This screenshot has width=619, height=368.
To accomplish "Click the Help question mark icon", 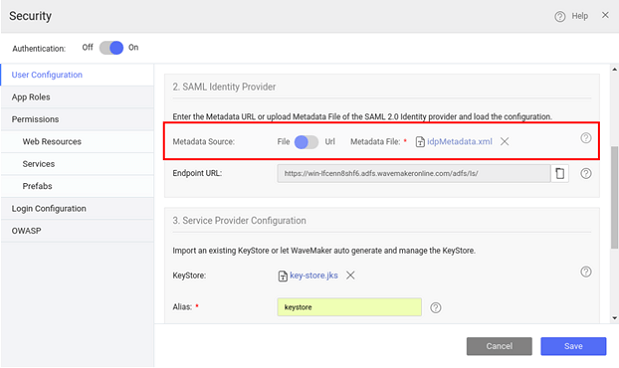I will pyautogui.click(x=559, y=17).
